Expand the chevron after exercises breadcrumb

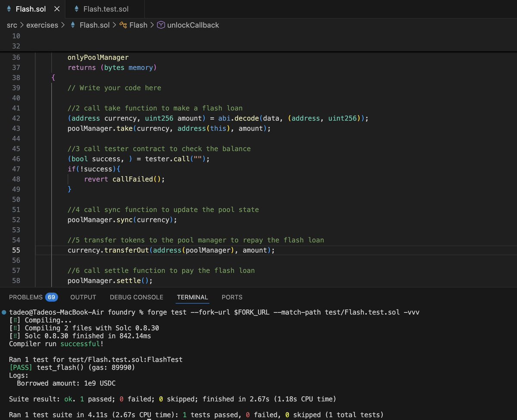click(x=63, y=25)
